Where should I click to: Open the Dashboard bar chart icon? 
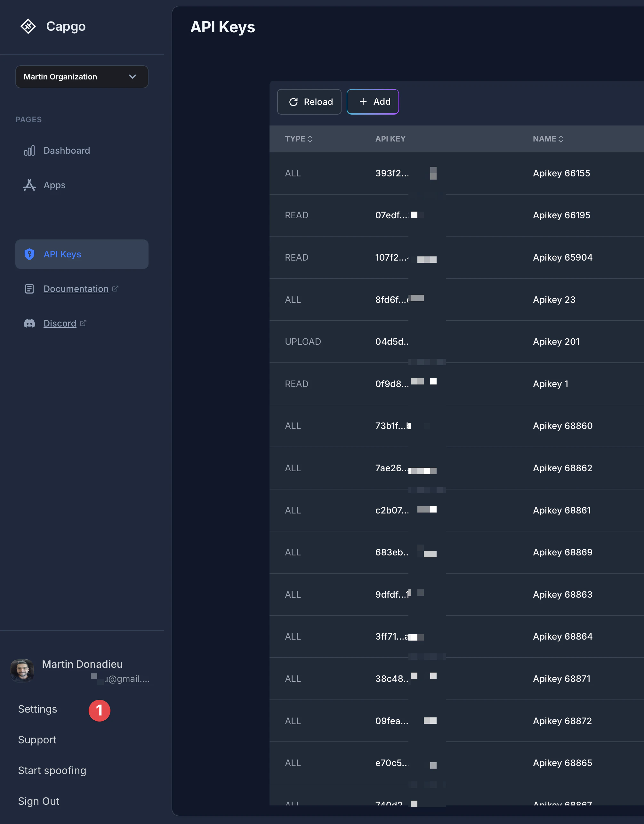tap(29, 150)
